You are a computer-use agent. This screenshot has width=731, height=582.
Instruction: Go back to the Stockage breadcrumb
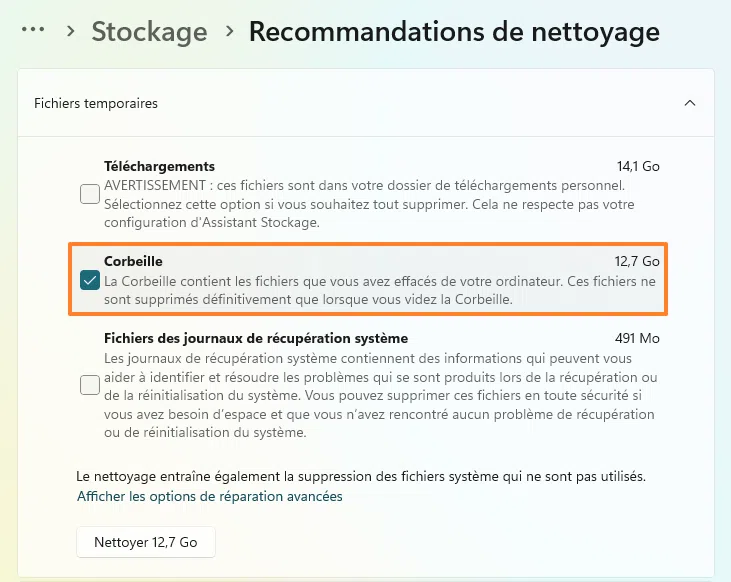pyautogui.click(x=149, y=31)
